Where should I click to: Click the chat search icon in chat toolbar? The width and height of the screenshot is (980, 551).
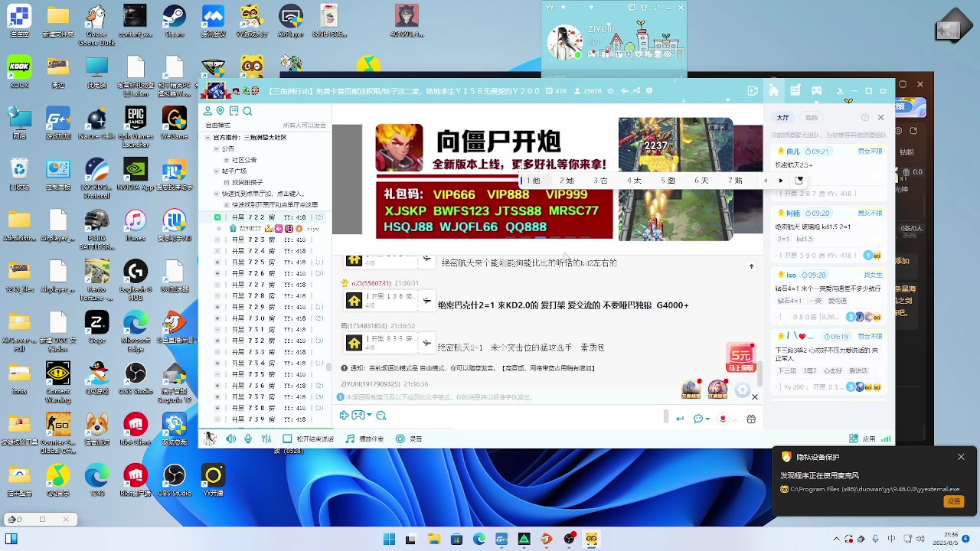[x=381, y=416]
